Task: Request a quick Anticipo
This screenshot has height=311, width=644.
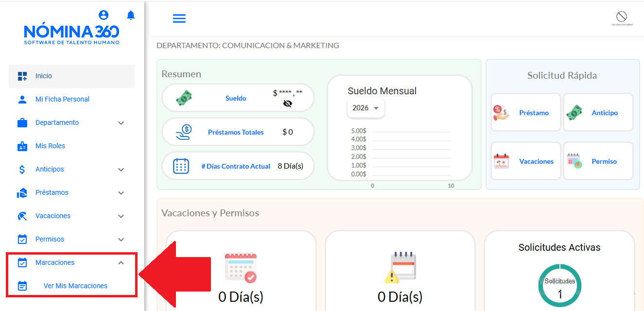Action: click(x=598, y=113)
